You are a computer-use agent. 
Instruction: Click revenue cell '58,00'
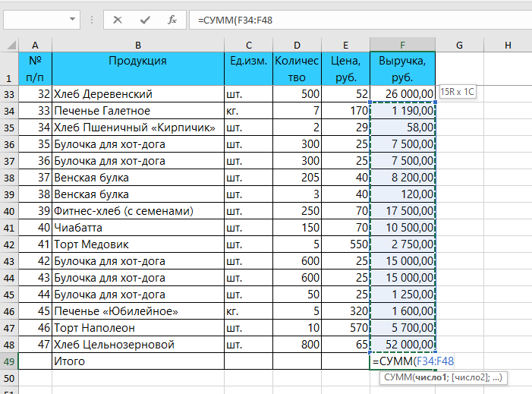[x=402, y=128]
